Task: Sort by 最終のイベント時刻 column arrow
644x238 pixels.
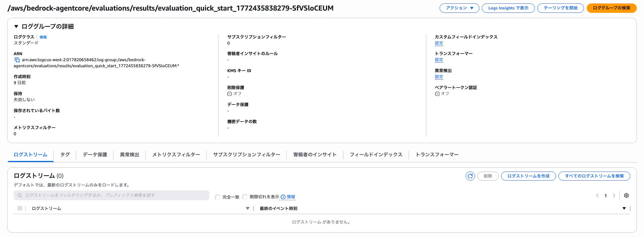Action: click(624, 209)
